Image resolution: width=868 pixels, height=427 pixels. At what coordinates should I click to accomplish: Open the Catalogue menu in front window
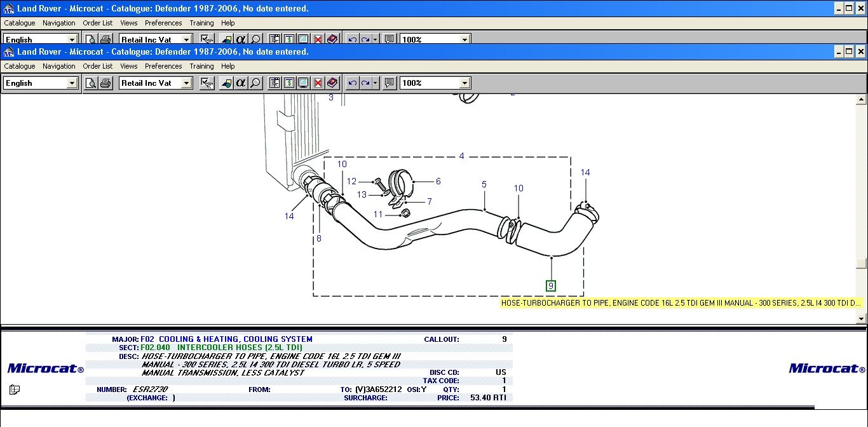coord(20,66)
